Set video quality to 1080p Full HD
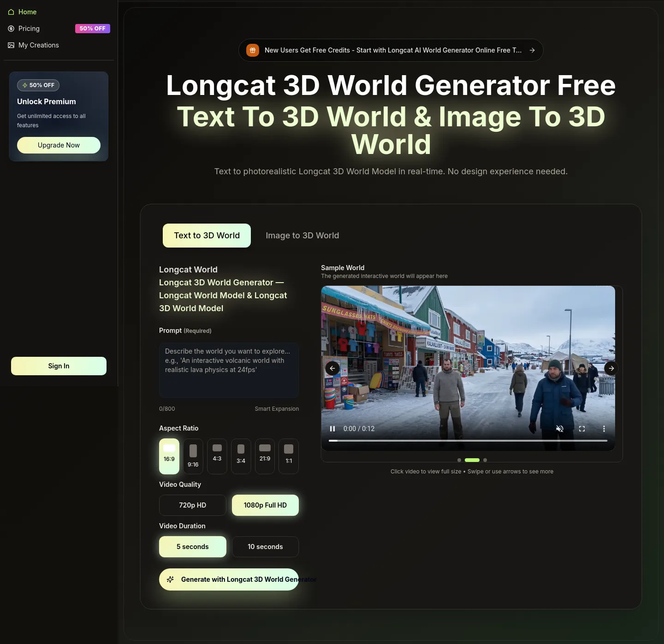 coord(265,505)
